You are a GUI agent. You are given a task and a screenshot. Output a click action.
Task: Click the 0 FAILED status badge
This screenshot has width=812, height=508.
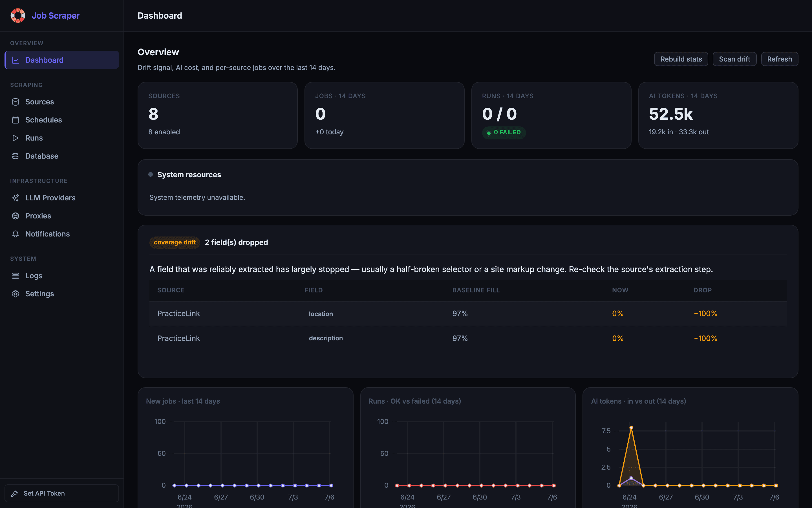(504, 133)
